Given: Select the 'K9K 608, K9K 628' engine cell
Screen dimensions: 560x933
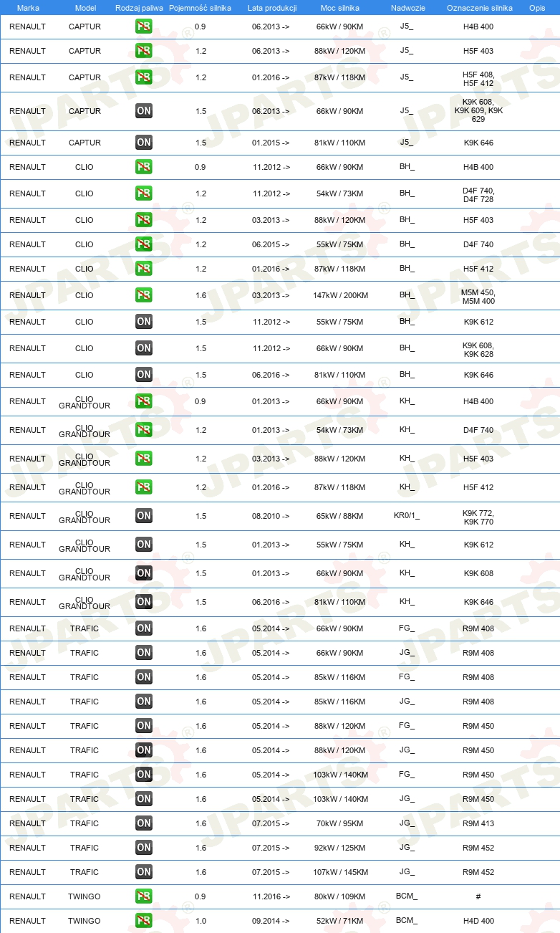Looking at the screenshot, I should [x=478, y=350].
